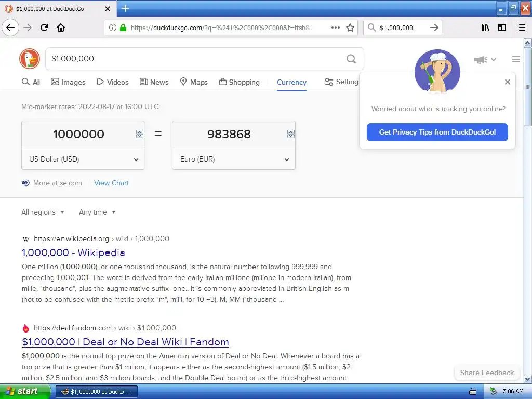
Task: Open the View Chart link
Action: [x=111, y=183]
